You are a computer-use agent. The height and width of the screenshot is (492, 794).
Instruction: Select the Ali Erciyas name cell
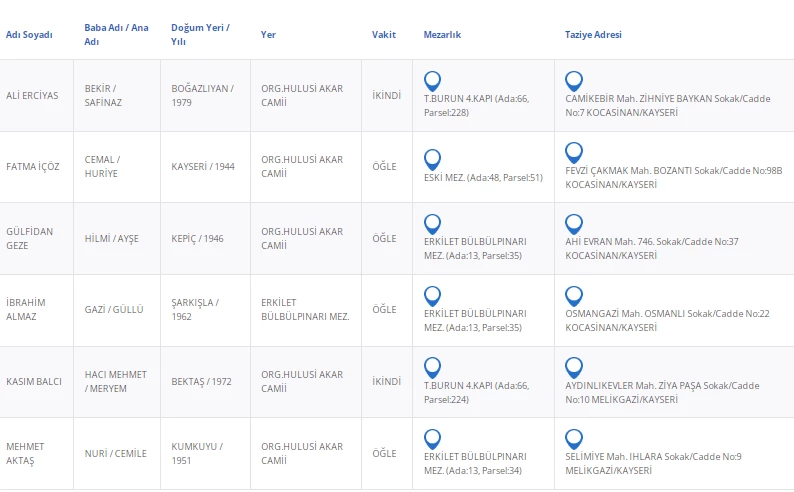(x=32, y=96)
